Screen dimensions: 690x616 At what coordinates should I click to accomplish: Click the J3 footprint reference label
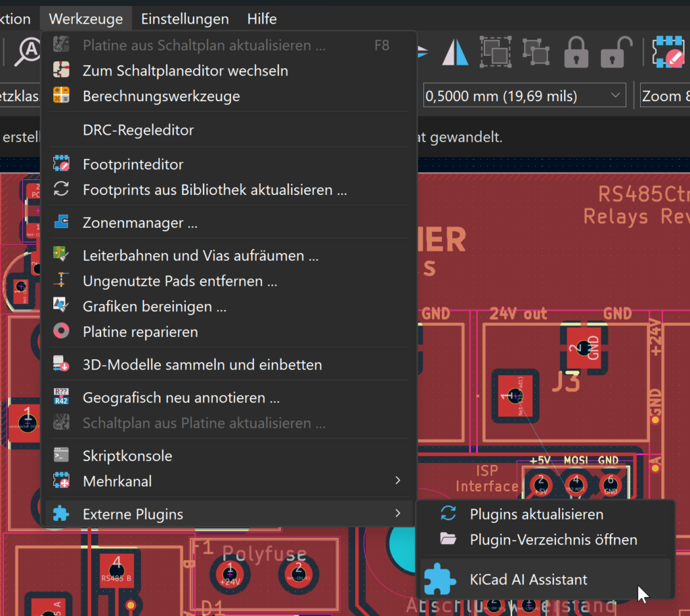(566, 382)
